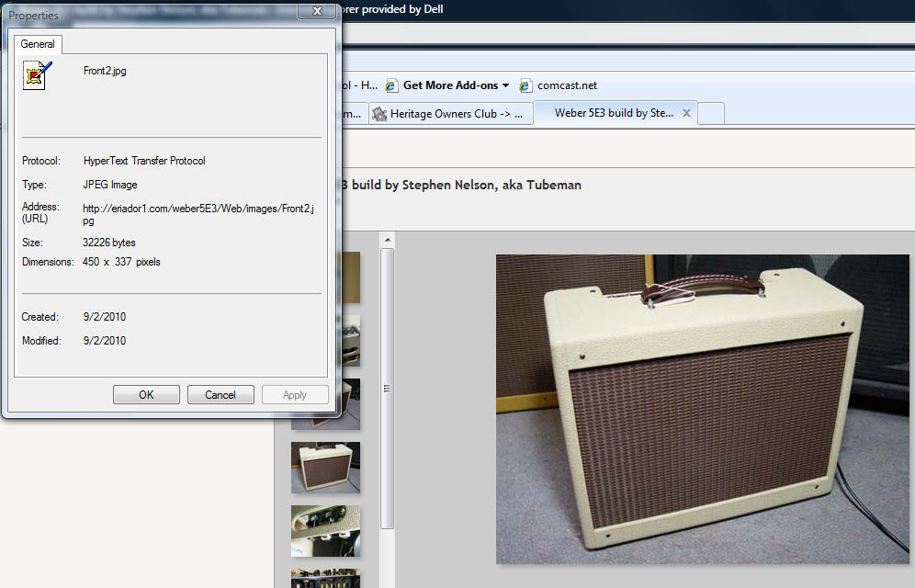Click OK in the Properties dialog
This screenshot has width=915, height=588.
click(x=146, y=395)
